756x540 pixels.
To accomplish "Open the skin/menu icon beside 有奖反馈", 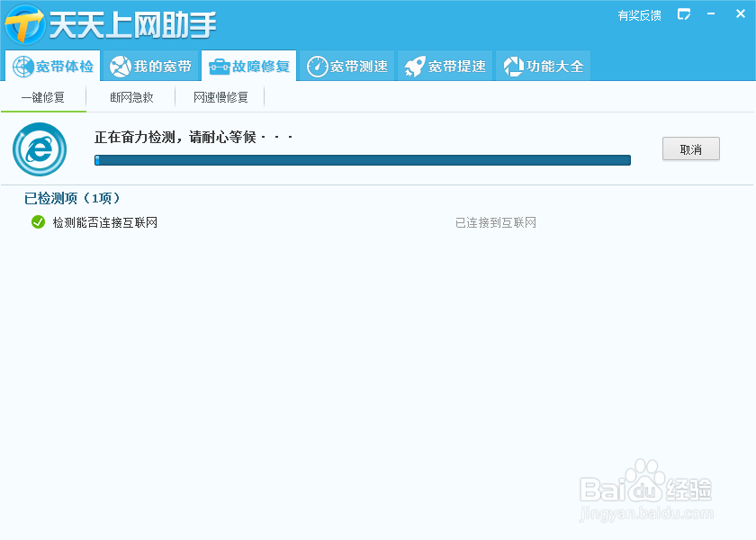I will [x=684, y=14].
